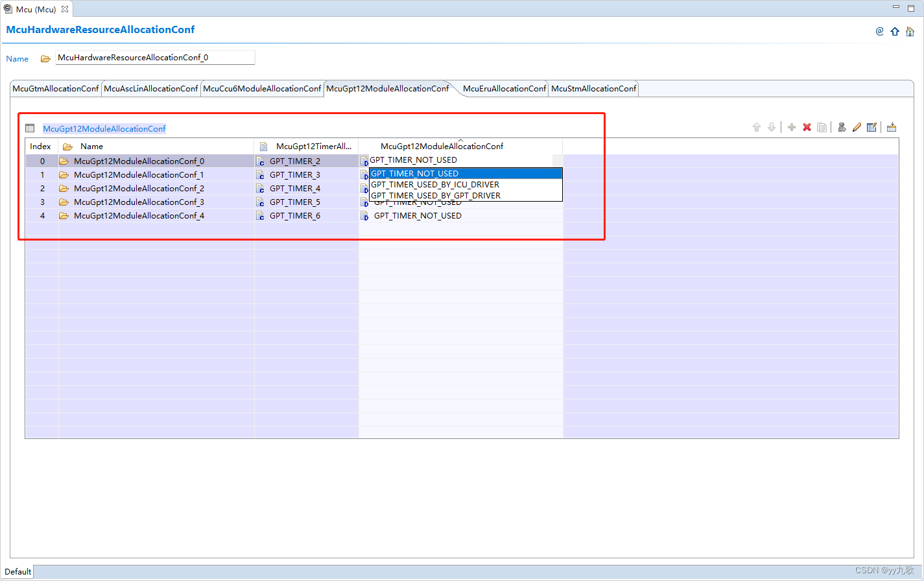The height and width of the screenshot is (581, 924).
Task: Click the blue Name label link
Action: point(18,59)
